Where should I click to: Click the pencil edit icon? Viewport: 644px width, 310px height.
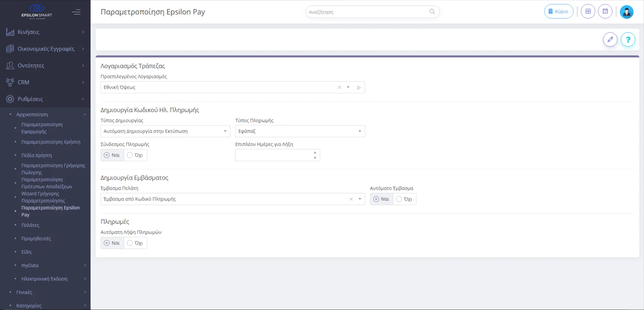(x=610, y=39)
